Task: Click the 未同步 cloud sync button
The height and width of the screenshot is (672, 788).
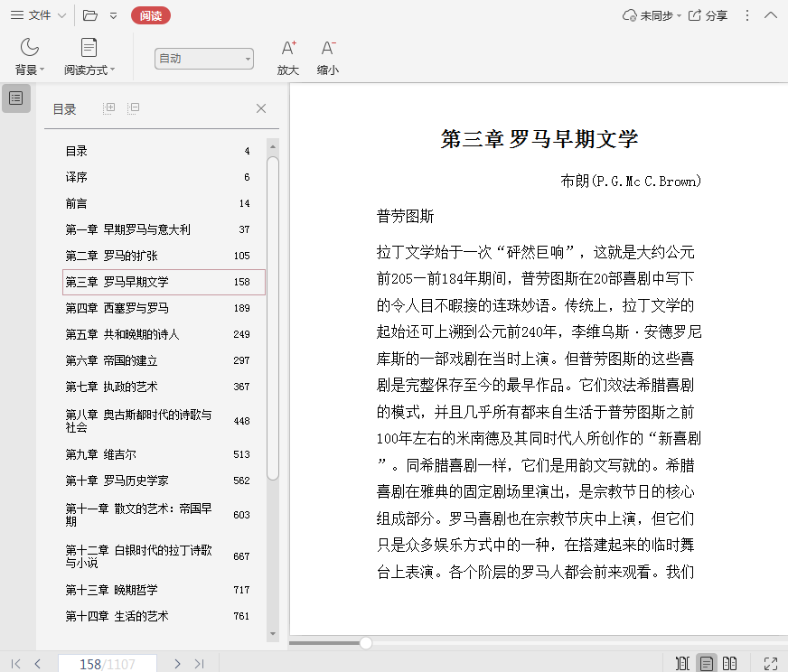Action: coord(649,15)
